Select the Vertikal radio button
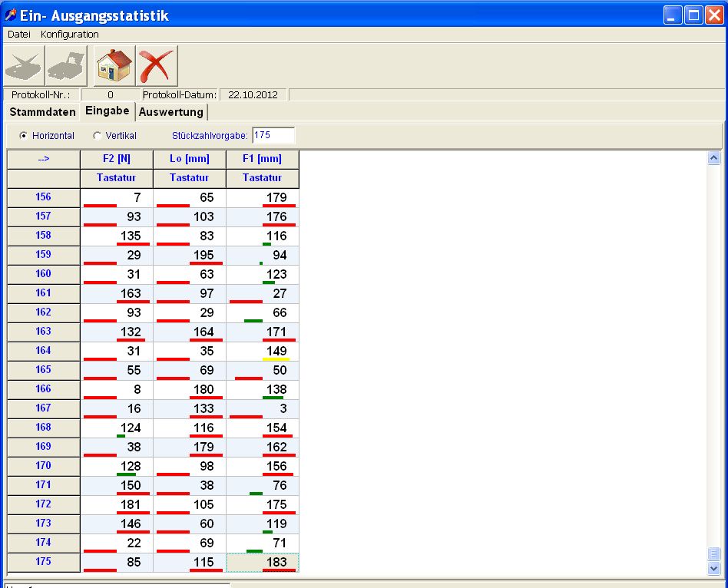 coord(97,136)
